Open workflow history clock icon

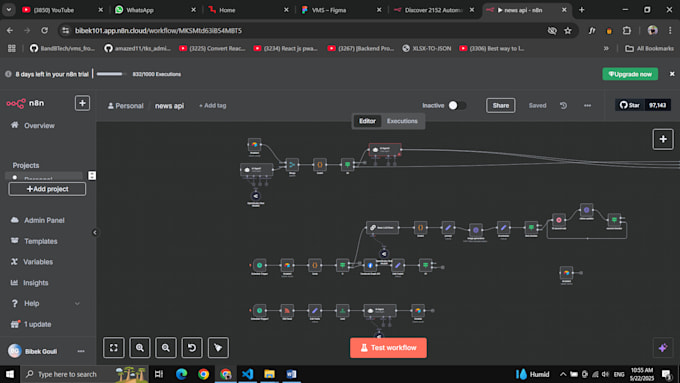pos(563,105)
